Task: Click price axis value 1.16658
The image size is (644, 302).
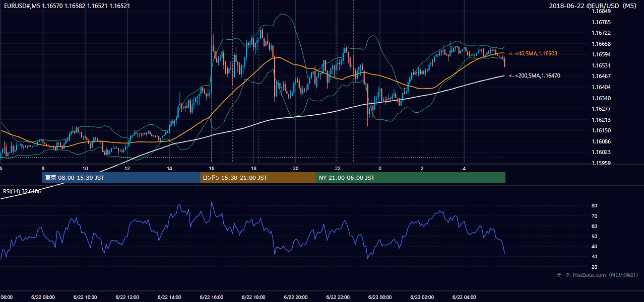Action: click(x=601, y=44)
